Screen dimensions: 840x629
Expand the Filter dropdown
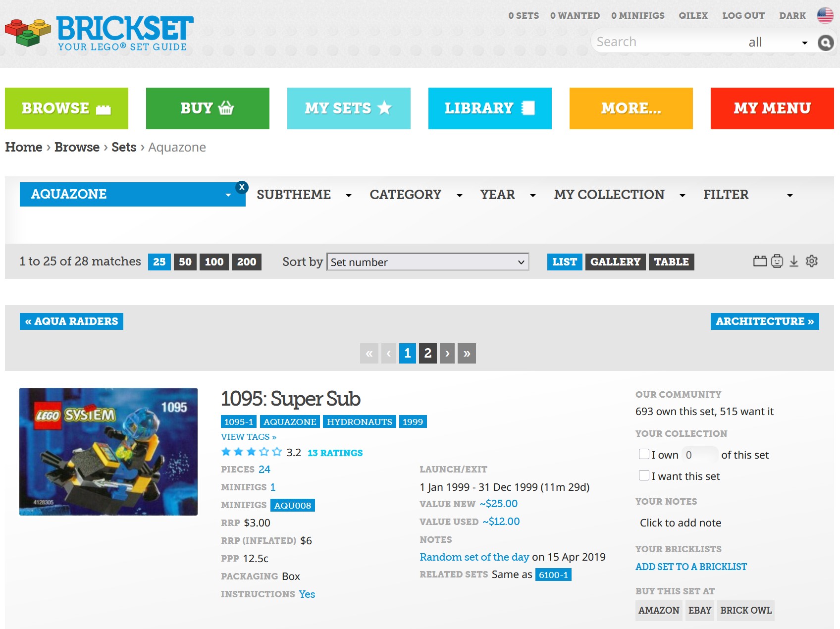[x=748, y=195]
